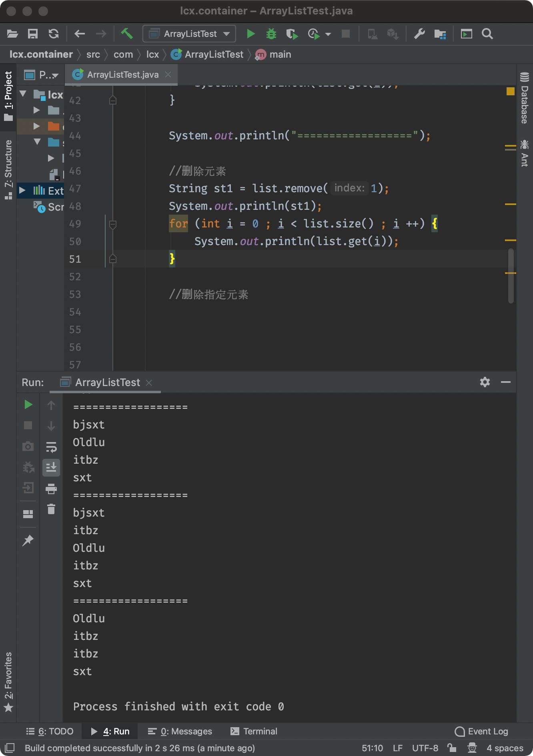Navigate forward with the right arrow
Viewport: 533px width, 756px height.
[101, 34]
